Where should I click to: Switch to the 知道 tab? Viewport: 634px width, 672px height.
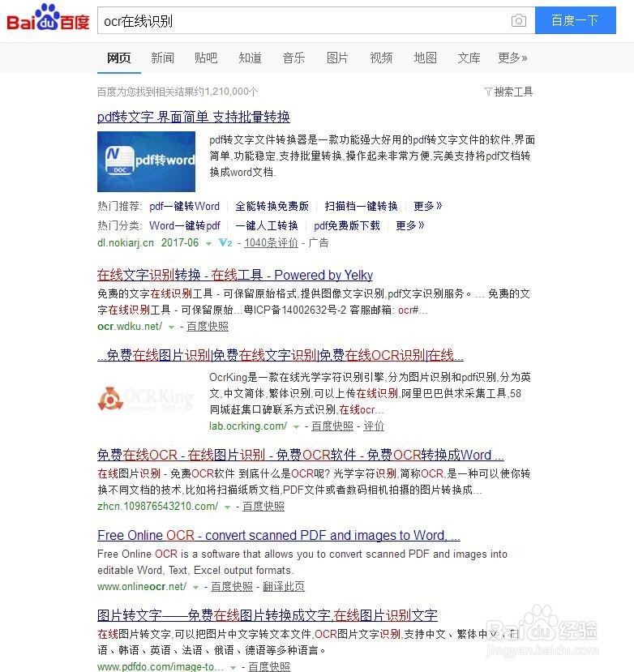[x=250, y=58]
